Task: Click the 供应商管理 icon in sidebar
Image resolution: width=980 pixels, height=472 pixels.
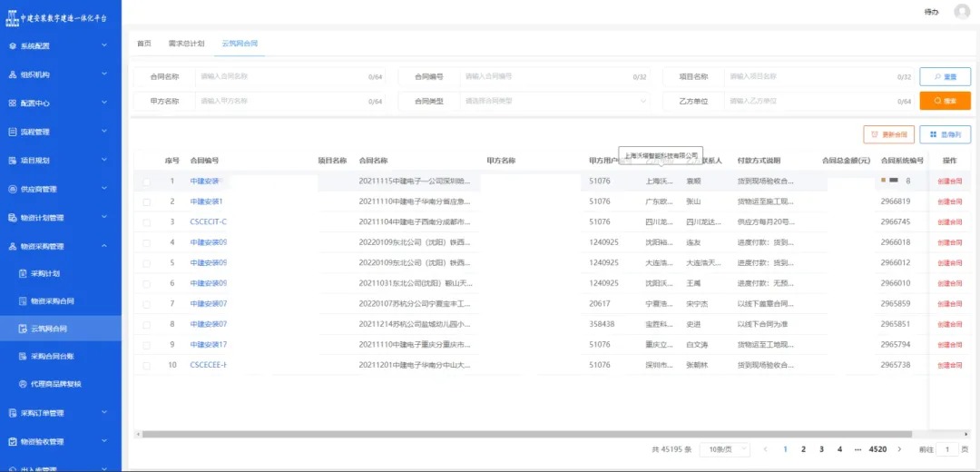Action: pos(13,189)
